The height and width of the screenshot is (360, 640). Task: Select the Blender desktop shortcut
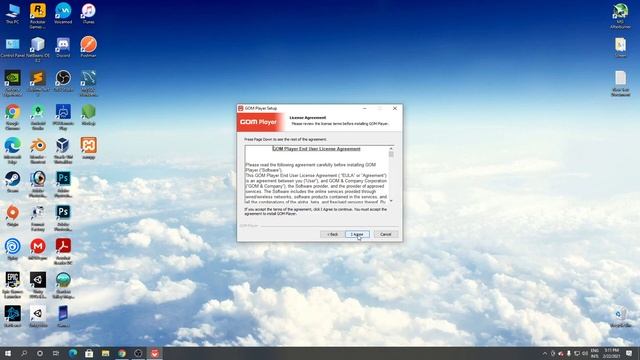coord(38,151)
